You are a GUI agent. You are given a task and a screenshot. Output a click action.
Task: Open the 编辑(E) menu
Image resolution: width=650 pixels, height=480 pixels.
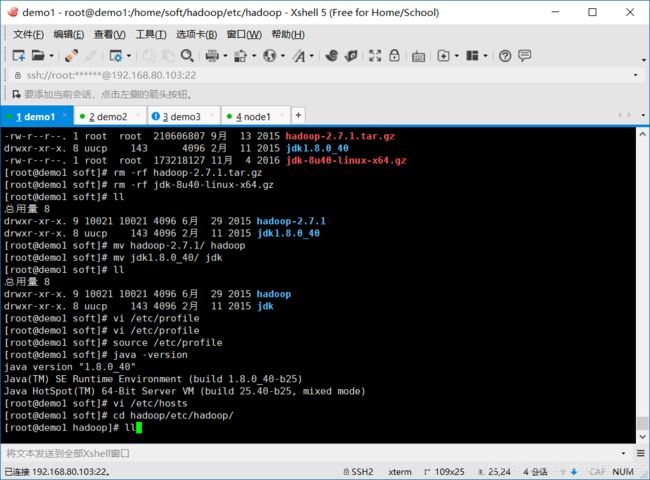point(69,34)
